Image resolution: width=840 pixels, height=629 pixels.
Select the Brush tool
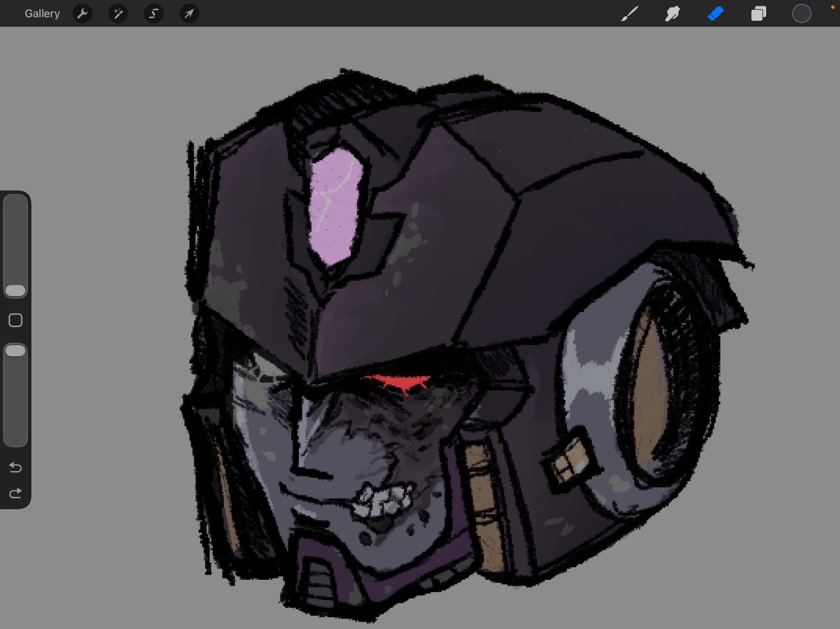[x=629, y=13]
